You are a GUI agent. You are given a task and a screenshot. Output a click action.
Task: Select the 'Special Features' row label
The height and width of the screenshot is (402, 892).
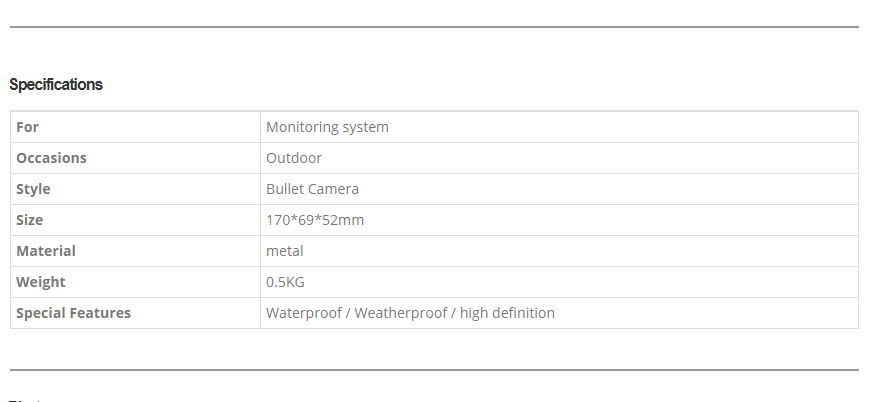[x=73, y=313]
